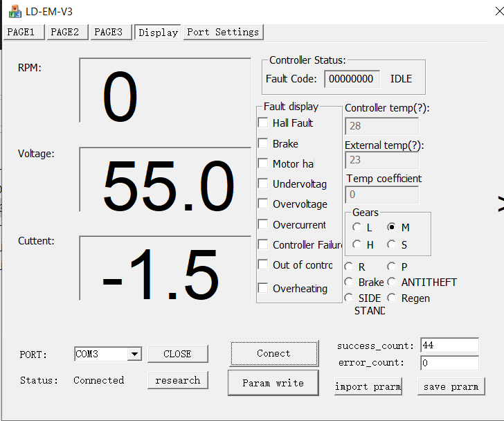Tick the Overcurrent checkbox
The width and height of the screenshot is (504, 421).
tap(263, 224)
